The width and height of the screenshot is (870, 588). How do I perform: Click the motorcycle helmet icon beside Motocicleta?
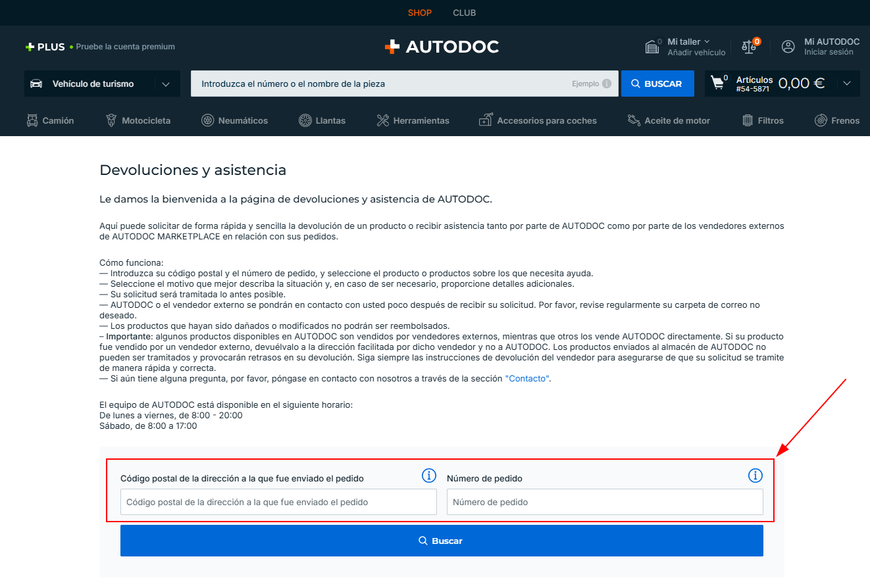(x=111, y=120)
